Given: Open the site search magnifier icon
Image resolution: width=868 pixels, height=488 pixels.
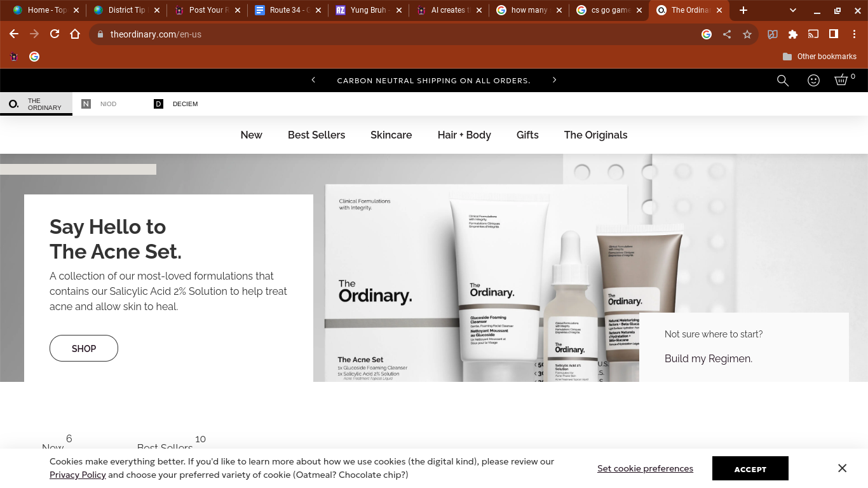Looking at the screenshot, I should (783, 81).
